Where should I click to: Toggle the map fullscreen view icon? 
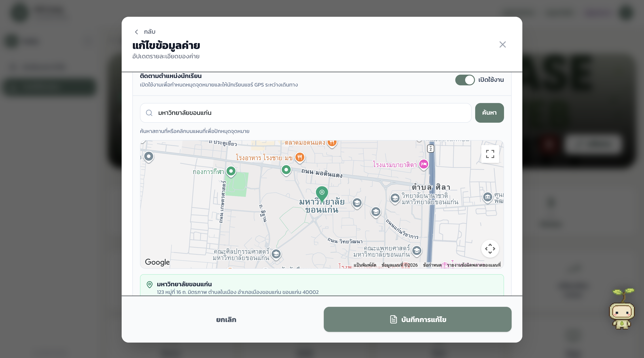click(x=490, y=154)
